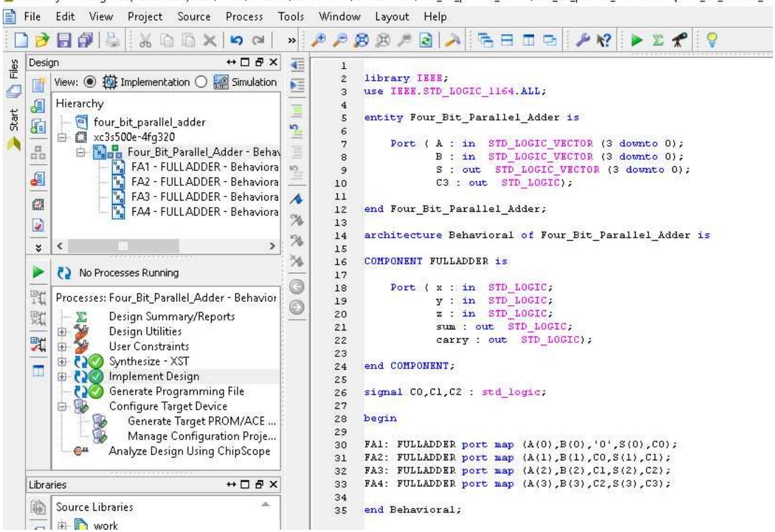Screen dimensions: 775x532
Task: Click the Remove Source icon with red minus
Action: point(38,179)
